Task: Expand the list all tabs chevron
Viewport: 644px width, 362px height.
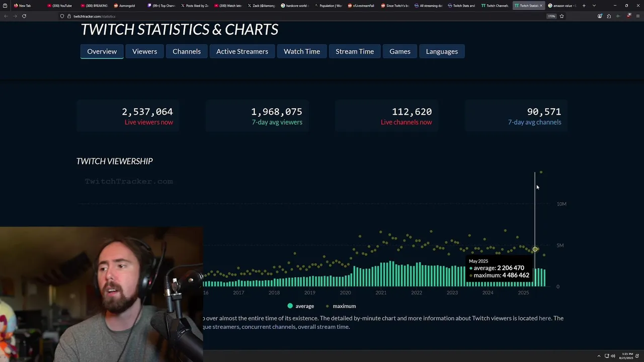Action: tap(594, 6)
